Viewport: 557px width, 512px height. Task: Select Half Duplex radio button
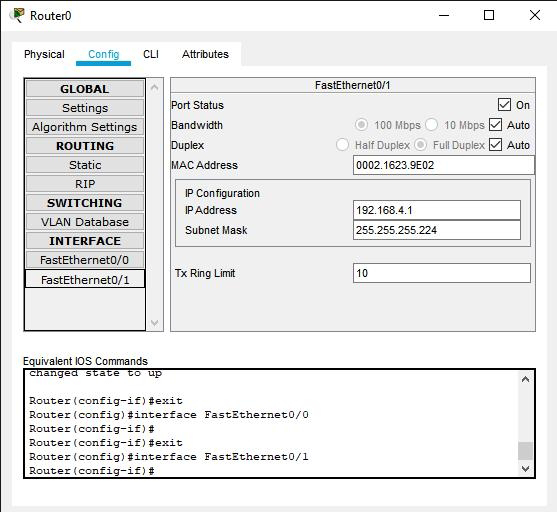click(x=342, y=145)
